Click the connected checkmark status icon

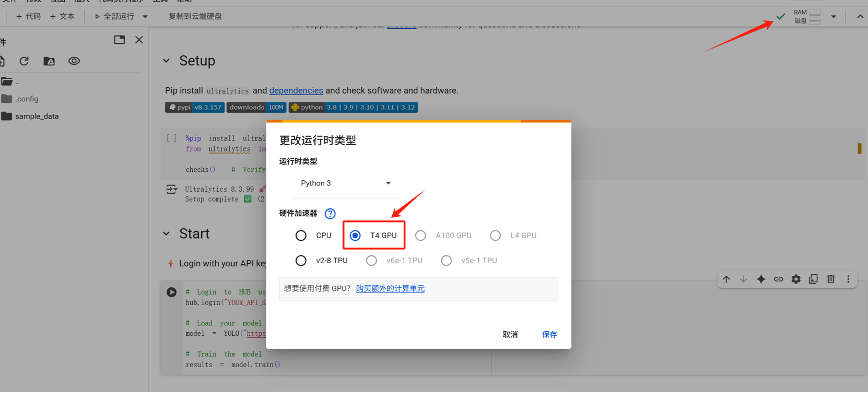point(781,16)
